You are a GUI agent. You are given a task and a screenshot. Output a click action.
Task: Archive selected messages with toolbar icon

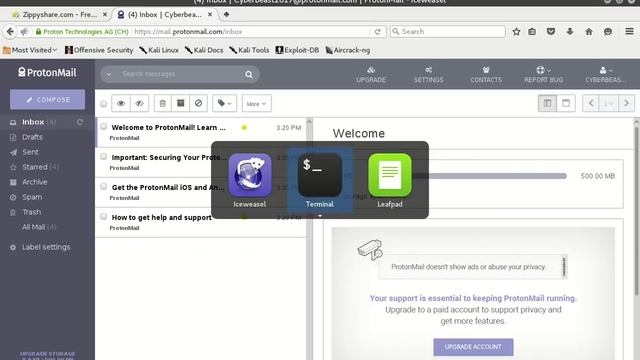[180, 103]
